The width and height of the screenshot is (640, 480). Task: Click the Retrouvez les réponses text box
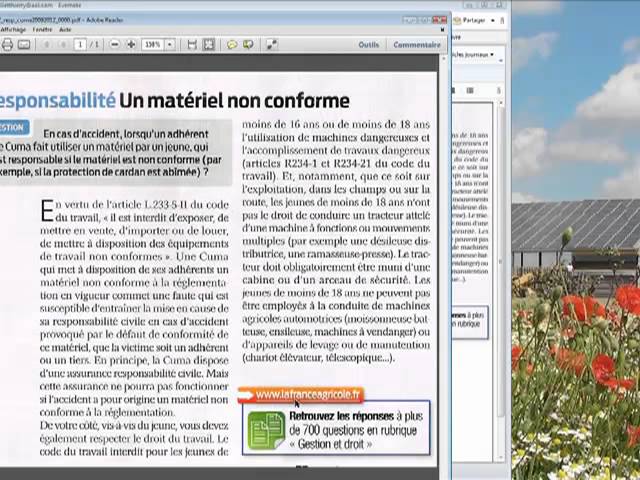336,428
